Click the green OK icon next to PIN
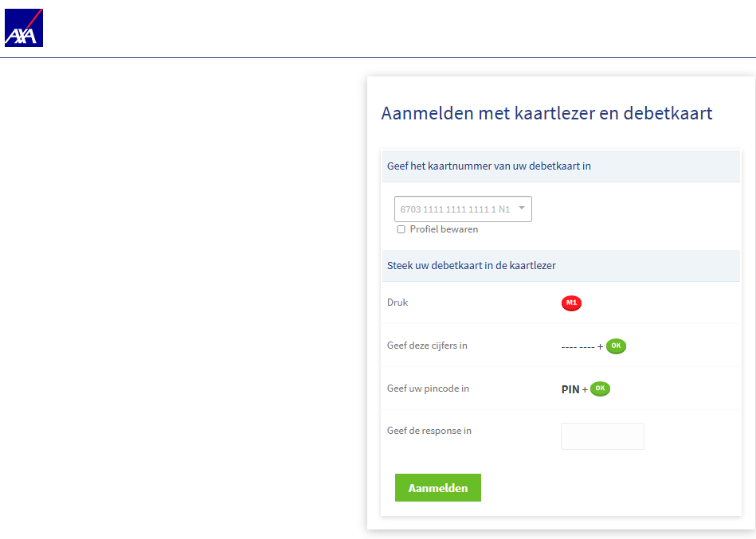 (600, 389)
